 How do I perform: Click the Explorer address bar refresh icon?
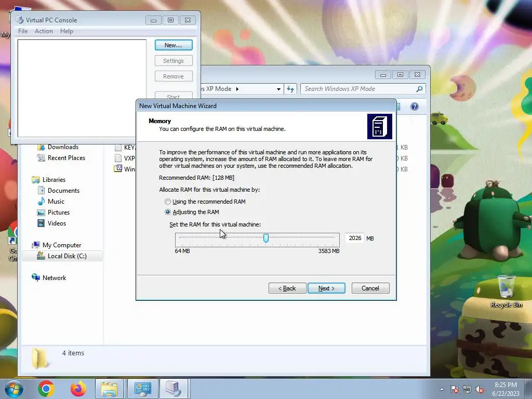point(290,89)
